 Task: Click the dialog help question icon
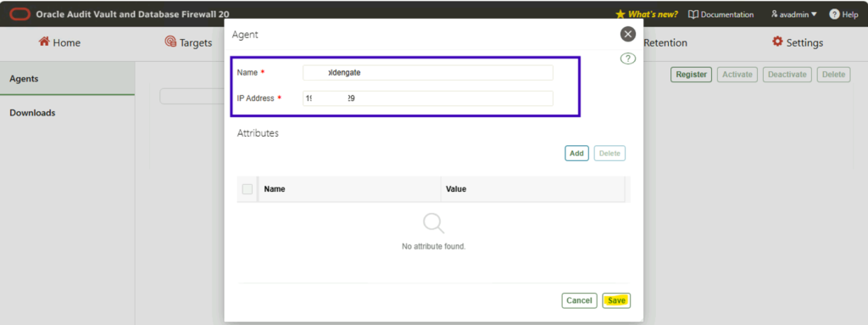click(x=628, y=59)
